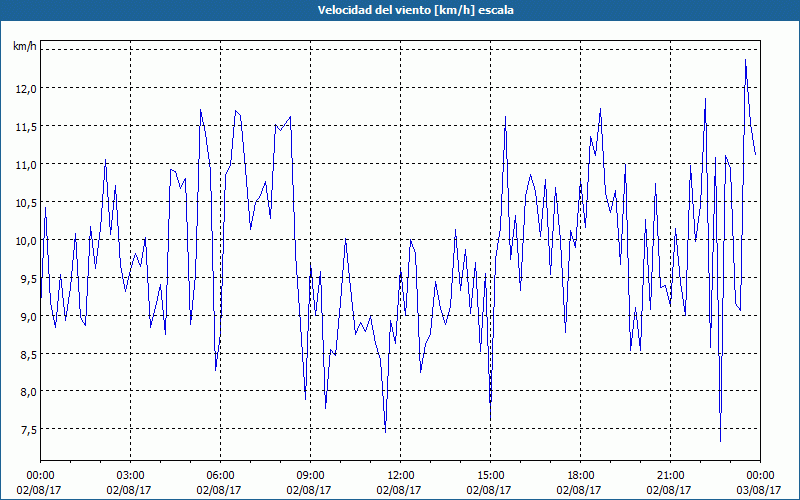Click the 03/08/17 date label

(759, 490)
